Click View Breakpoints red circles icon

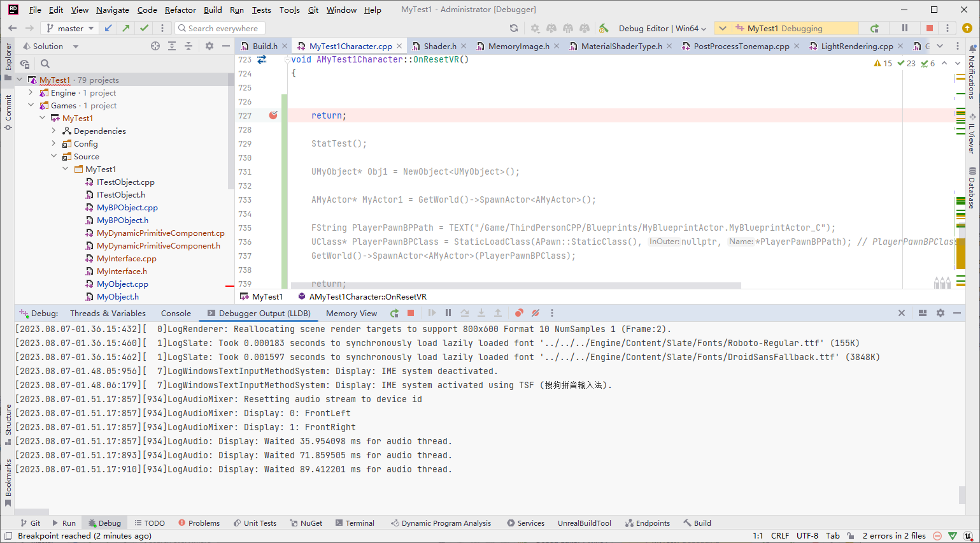click(519, 313)
